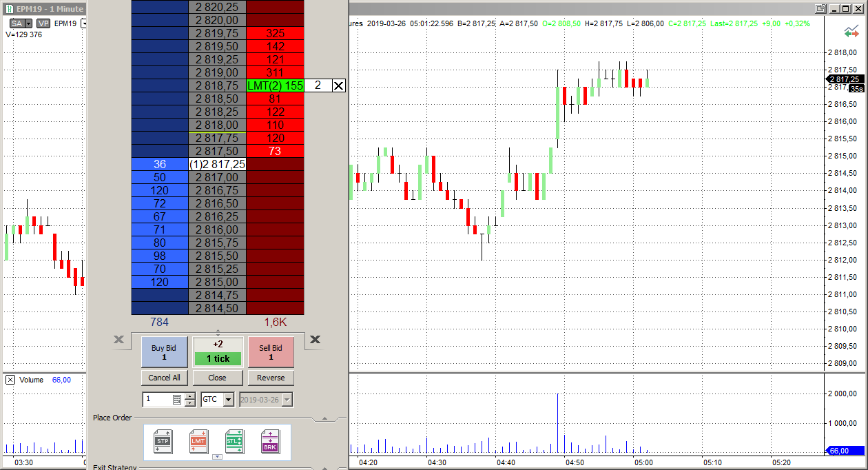This screenshot has width=868, height=470.
Task: Click the black X right of Sell Bid
Action: point(315,339)
